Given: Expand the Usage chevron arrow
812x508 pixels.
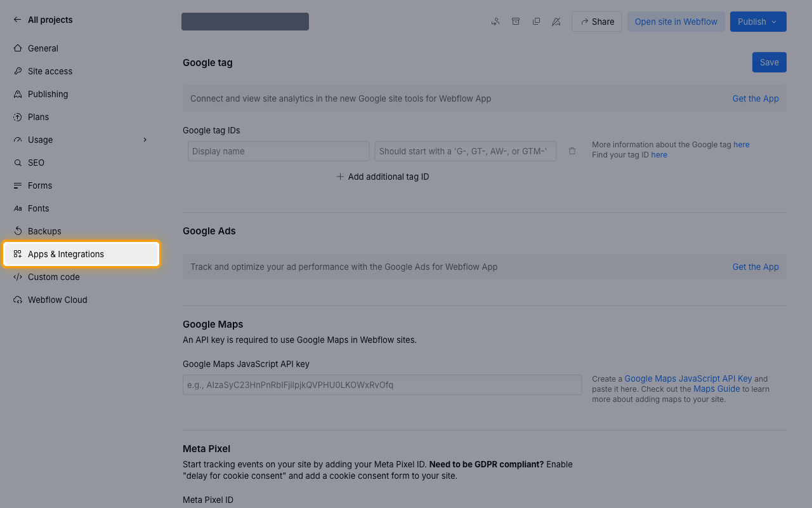Looking at the screenshot, I should 145,140.
